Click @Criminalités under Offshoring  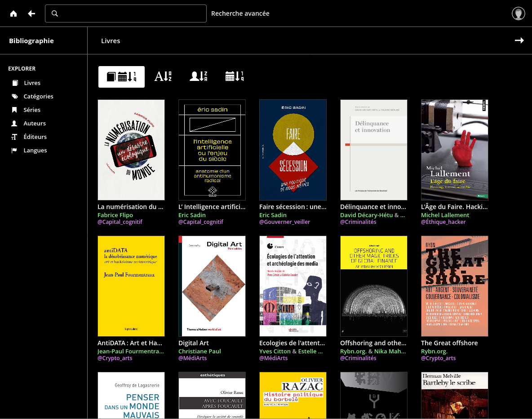point(358,358)
